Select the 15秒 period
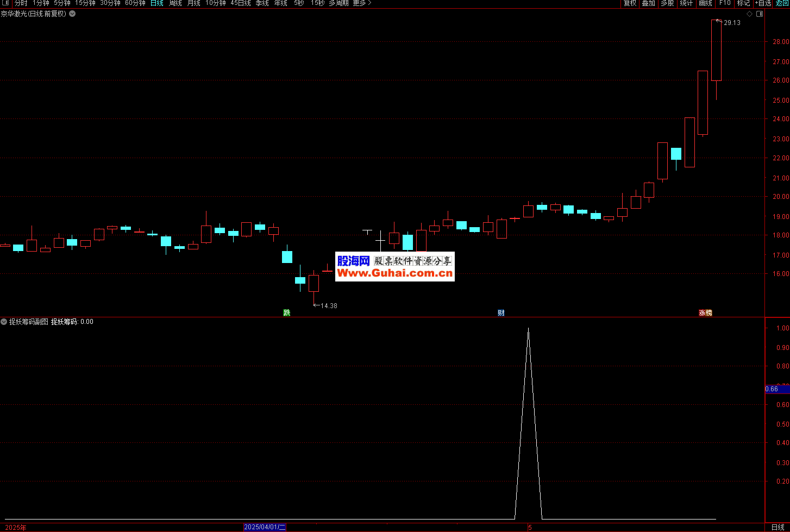The width and height of the screenshot is (790, 532). click(x=317, y=3)
